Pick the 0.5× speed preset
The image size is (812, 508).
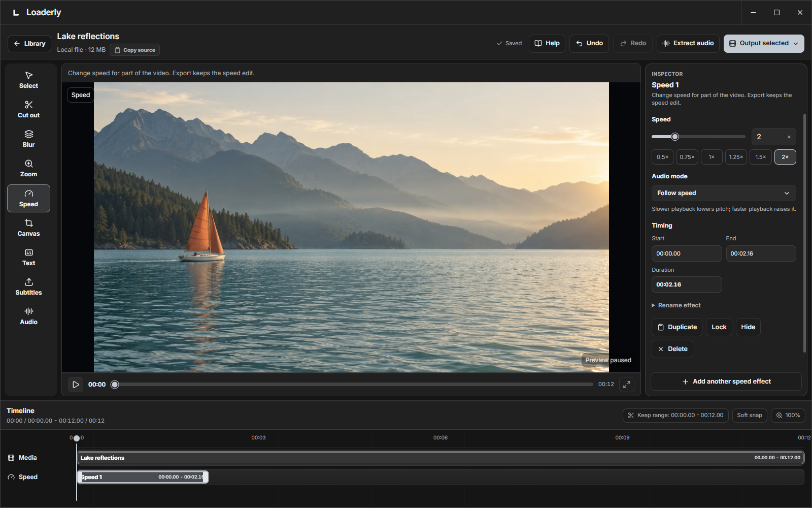click(x=662, y=157)
